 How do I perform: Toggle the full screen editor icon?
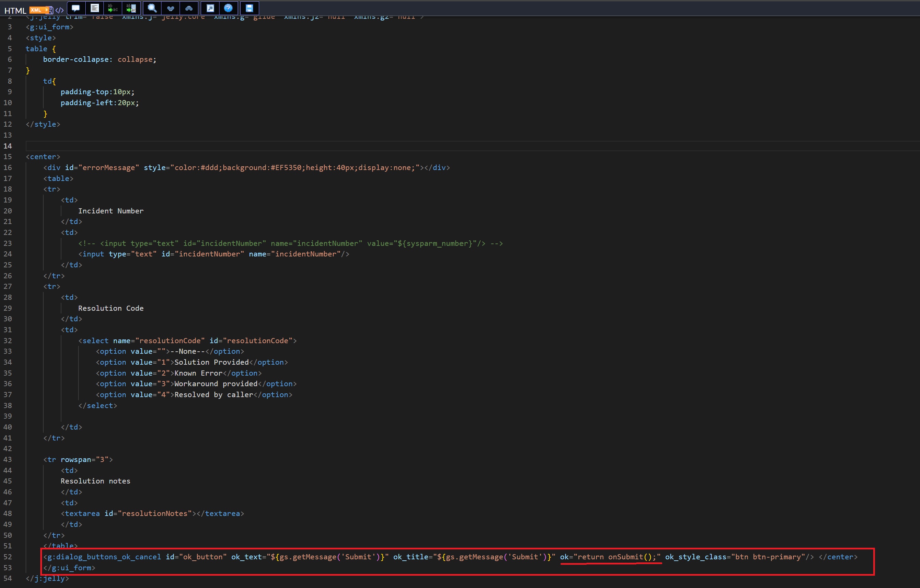tap(210, 8)
